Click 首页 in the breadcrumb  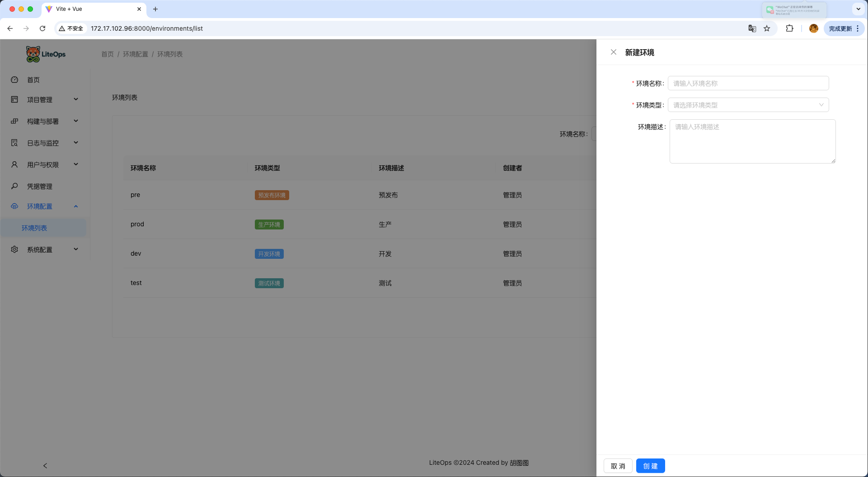pos(108,54)
